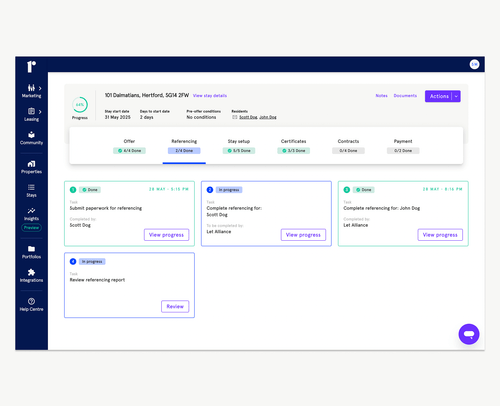Screen dimensions: 500x406
Task: Click the Actions button
Action: click(439, 96)
